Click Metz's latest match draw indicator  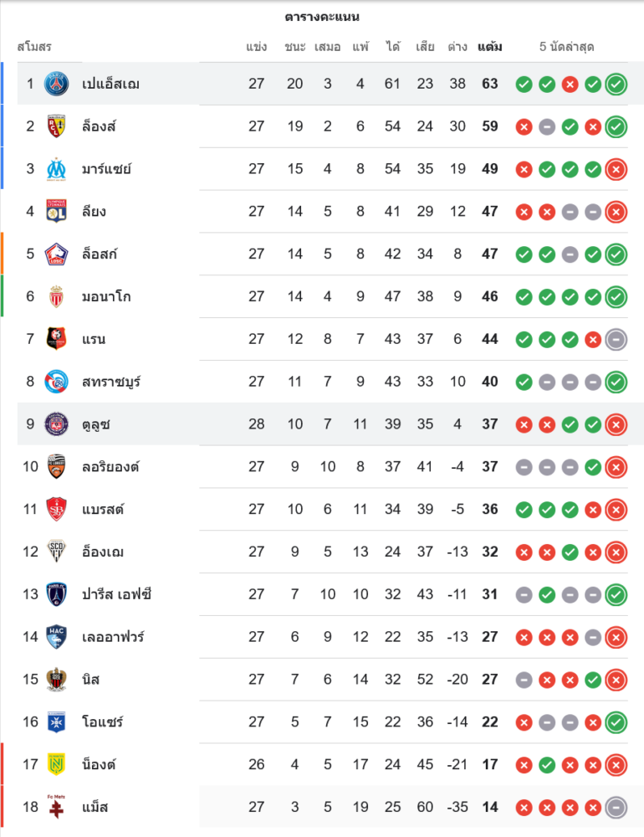pyautogui.click(x=616, y=807)
